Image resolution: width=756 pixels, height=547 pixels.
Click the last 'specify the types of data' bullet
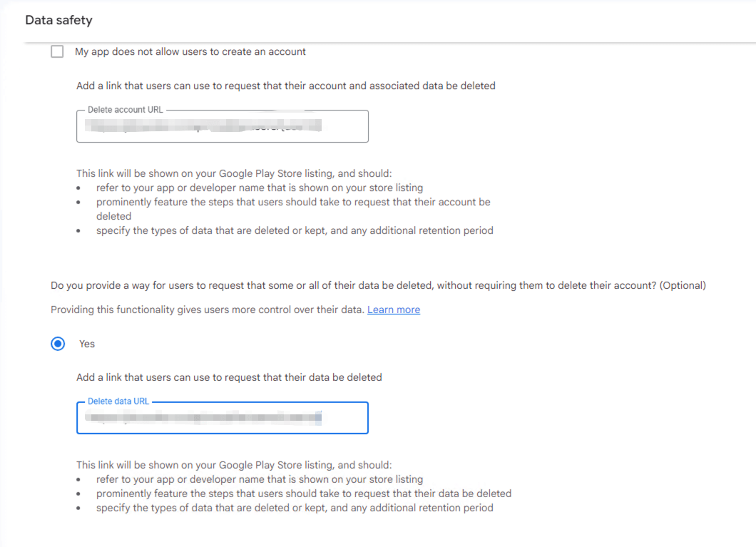(x=294, y=508)
